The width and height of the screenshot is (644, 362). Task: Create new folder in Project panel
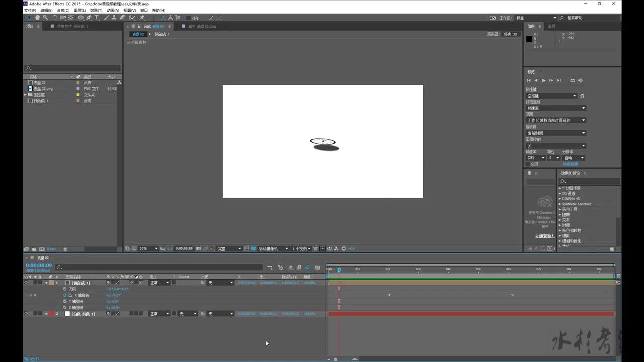point(34,249)
